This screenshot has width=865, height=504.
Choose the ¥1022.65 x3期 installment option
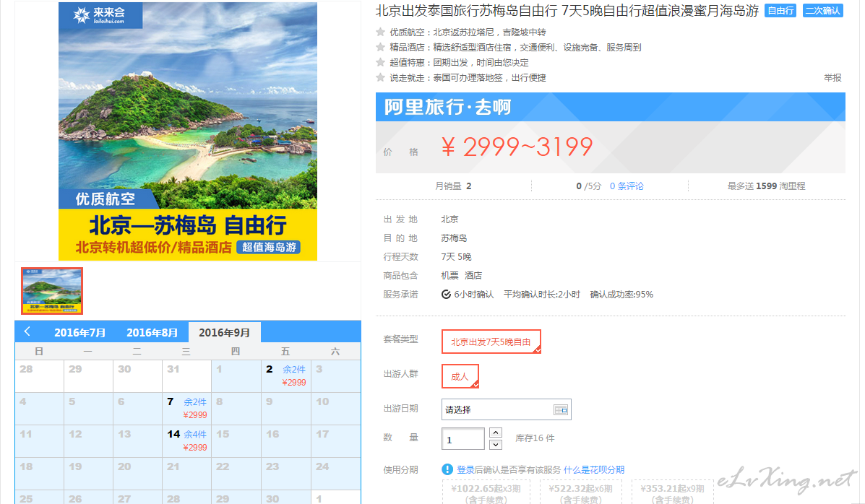pos(486,493)
